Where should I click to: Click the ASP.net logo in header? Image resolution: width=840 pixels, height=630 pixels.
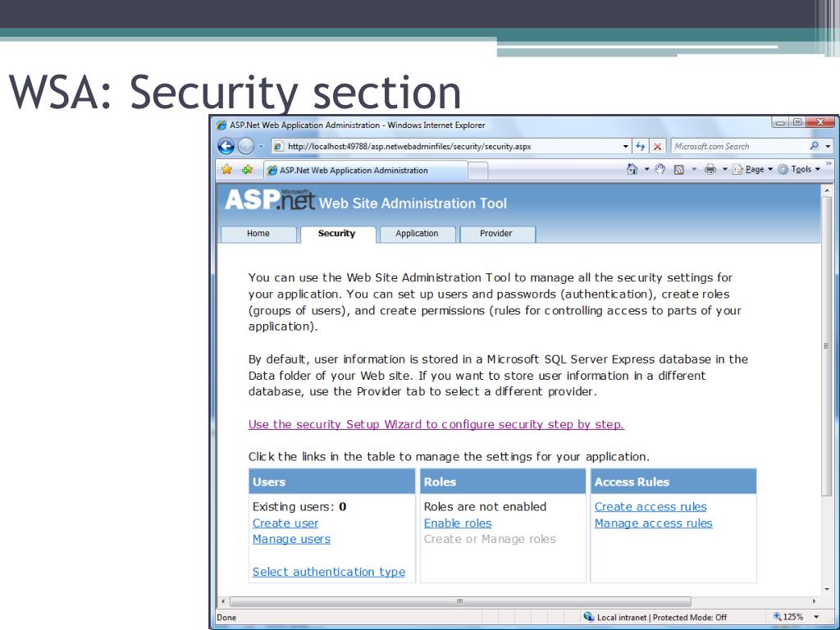[x=270, y=200]
